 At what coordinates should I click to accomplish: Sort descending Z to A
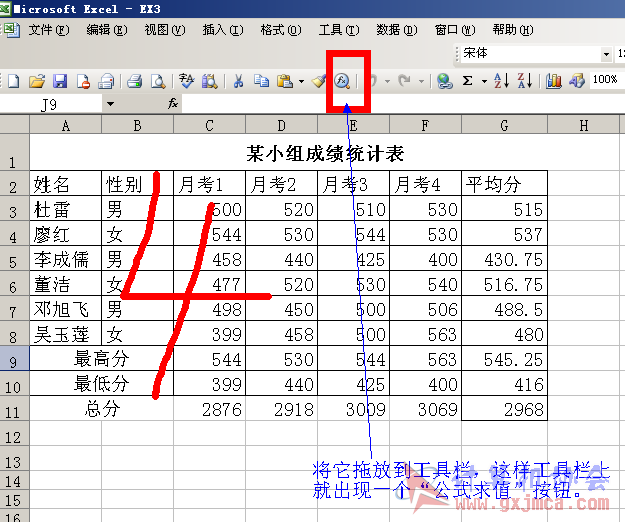pyautogui.click(x=525, y=81)
